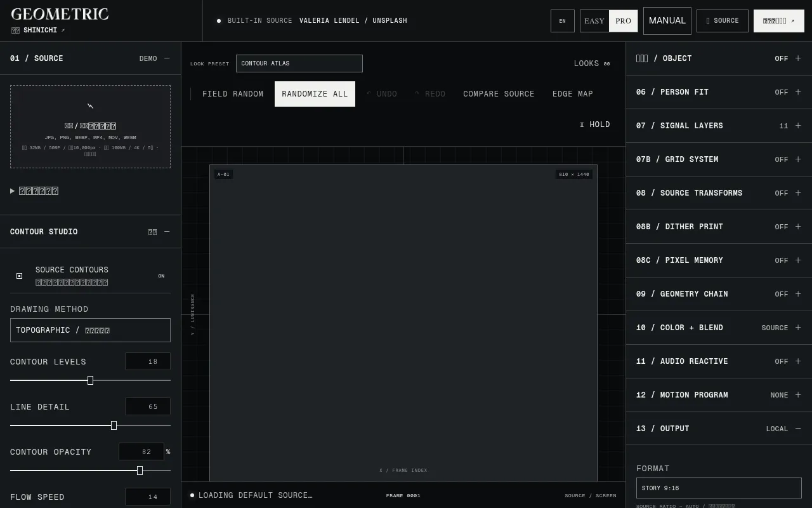The image size is (812, 508).
Task: Collapse the 01 / Source section
Action: [90, 58]
